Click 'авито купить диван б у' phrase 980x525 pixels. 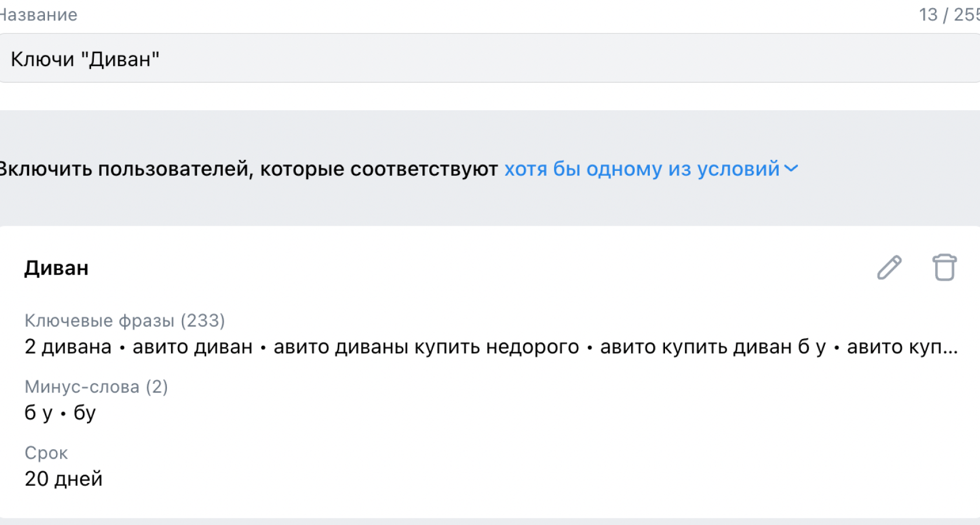tap(713, 346)
